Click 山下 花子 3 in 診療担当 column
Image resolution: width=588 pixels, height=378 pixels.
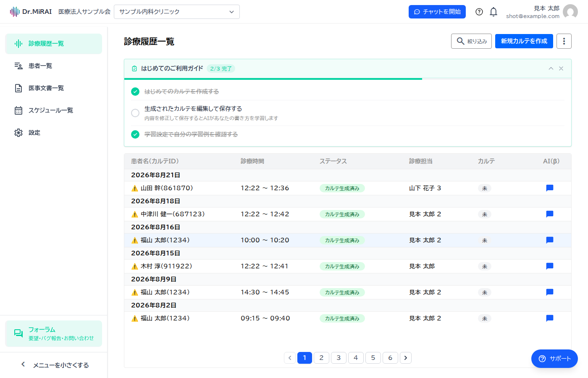click(425, 188)
